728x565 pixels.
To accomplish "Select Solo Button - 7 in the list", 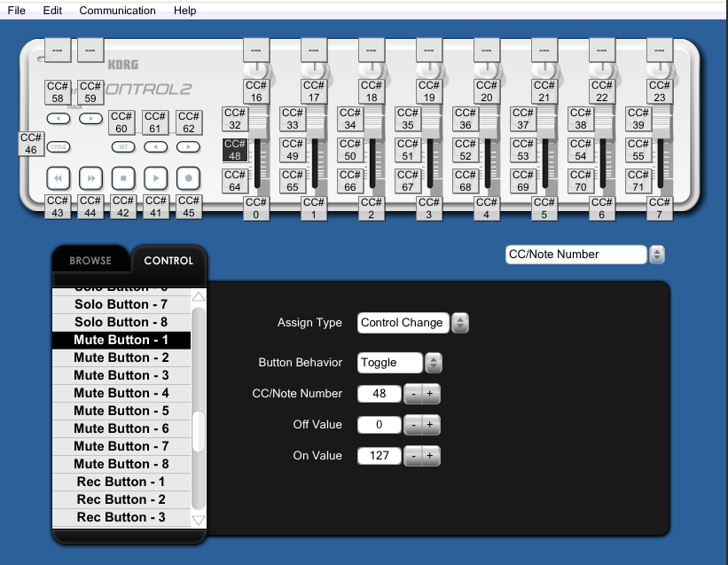I will coord(121,304).
